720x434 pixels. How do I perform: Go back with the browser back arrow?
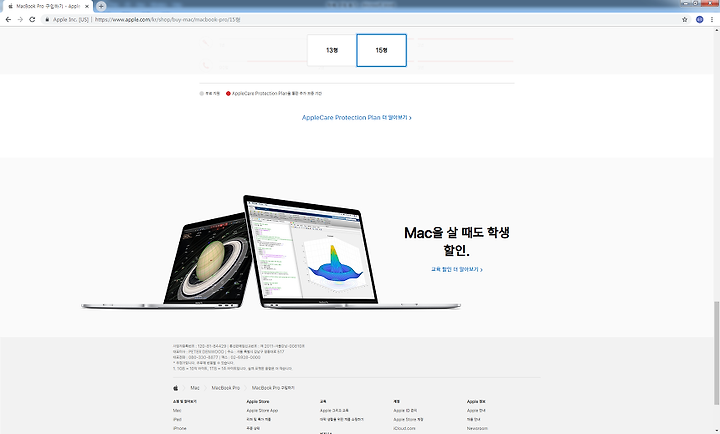[x=8, y=19]
